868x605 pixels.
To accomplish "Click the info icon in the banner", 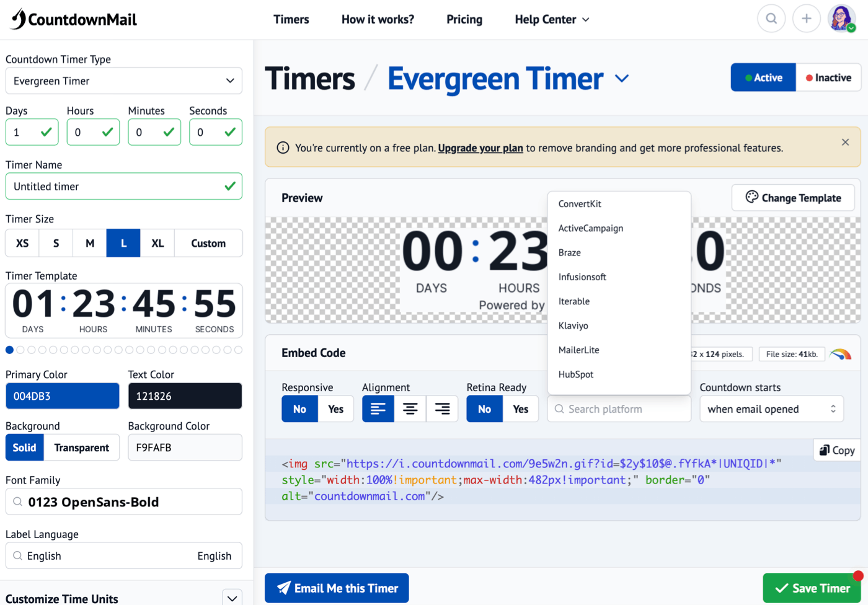I will [283, 148].
